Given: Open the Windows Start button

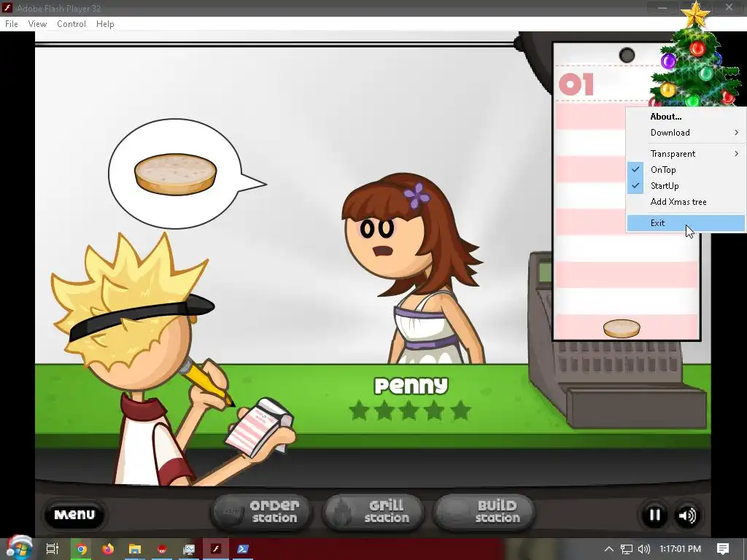Looking at the screenshot, I should [x=19, y=548].
